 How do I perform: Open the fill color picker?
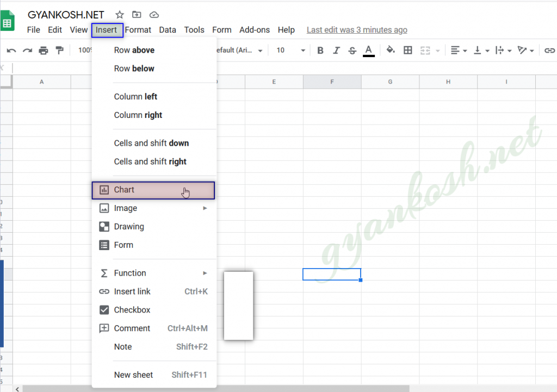pyautogui.click(x=390, y=50)
